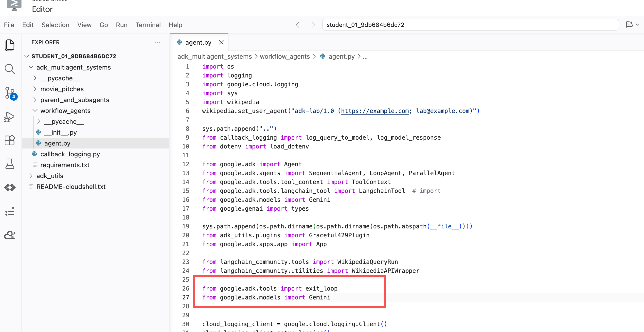
Task: Follow the https://example.com link on line 6
Action: point(375,111)
